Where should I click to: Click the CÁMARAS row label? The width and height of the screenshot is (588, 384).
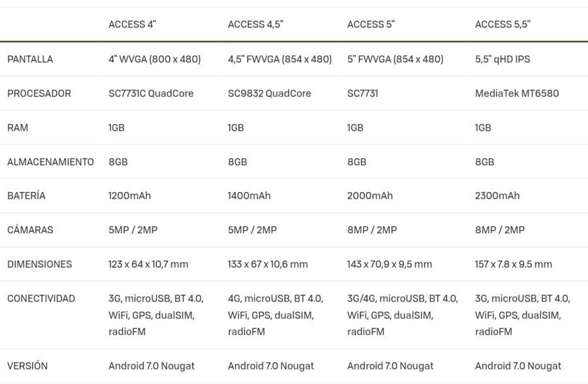click(x=30, y=229)
